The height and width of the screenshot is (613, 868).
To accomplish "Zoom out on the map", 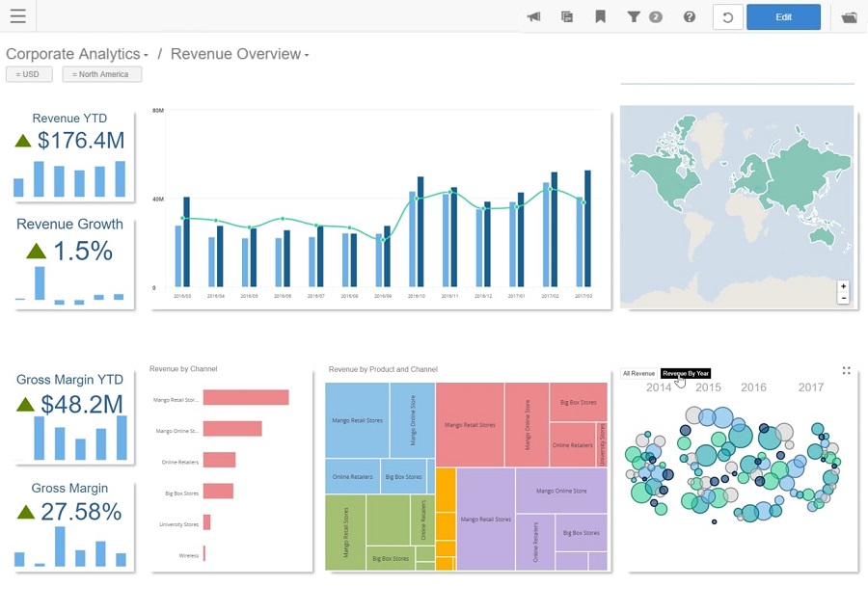I will pyautogui.click(x=843, y=298).
